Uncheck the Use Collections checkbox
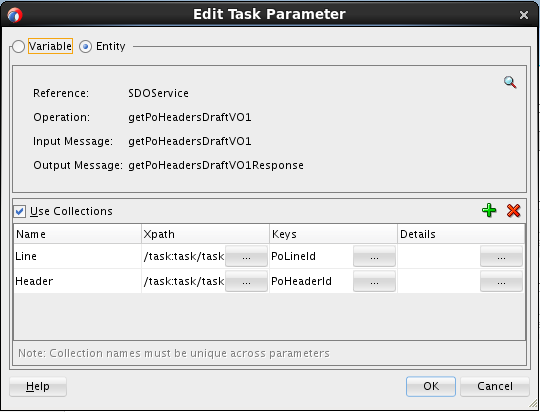 pos(20,211)
